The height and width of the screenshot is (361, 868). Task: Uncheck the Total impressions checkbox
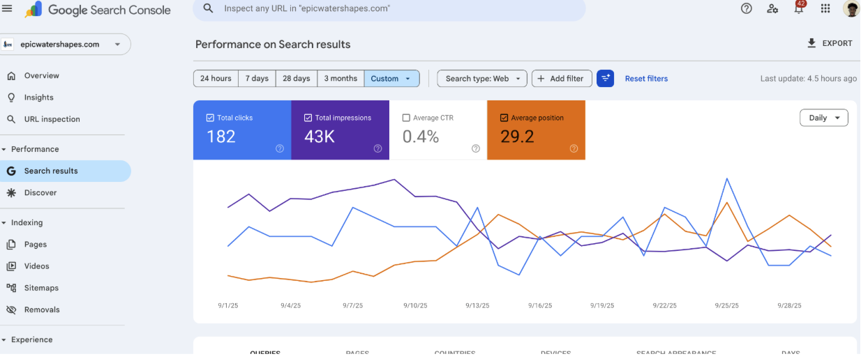point(308,118)
